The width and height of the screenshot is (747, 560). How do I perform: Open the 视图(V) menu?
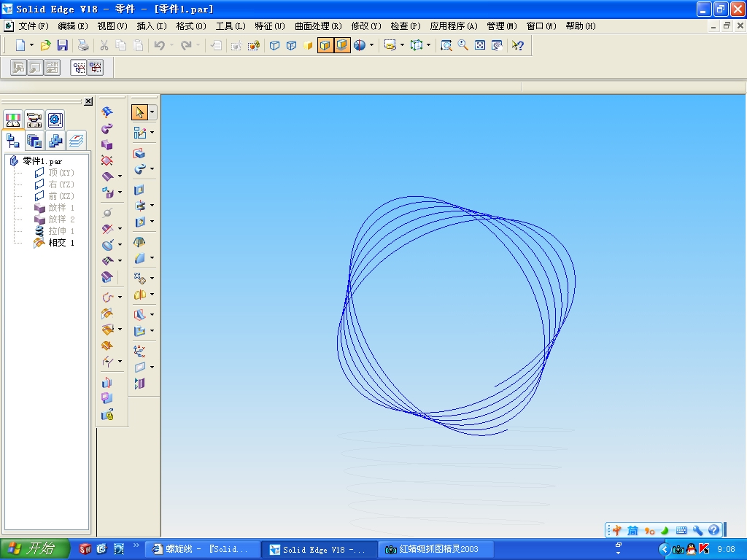click(112, 26)
